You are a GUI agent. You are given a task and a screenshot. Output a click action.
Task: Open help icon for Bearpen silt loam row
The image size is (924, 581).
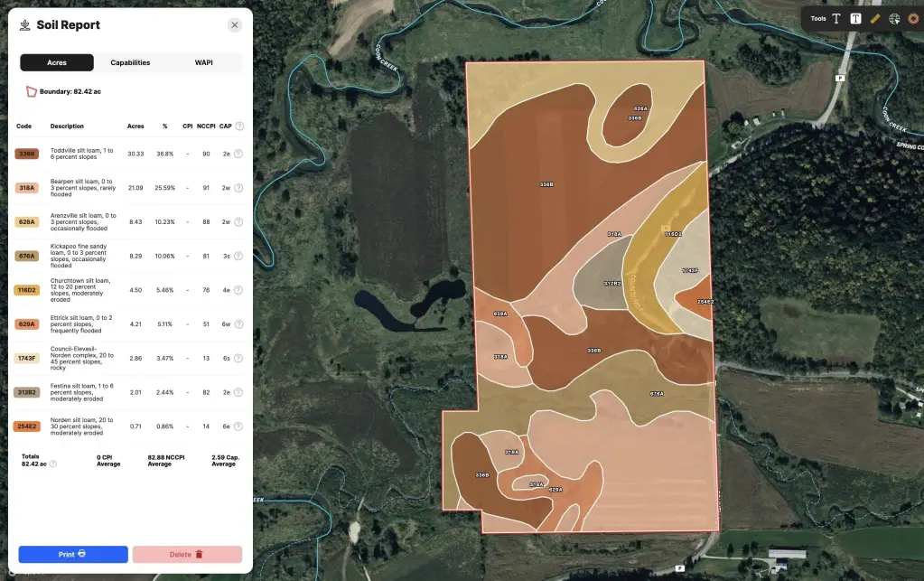click(238, 188)
